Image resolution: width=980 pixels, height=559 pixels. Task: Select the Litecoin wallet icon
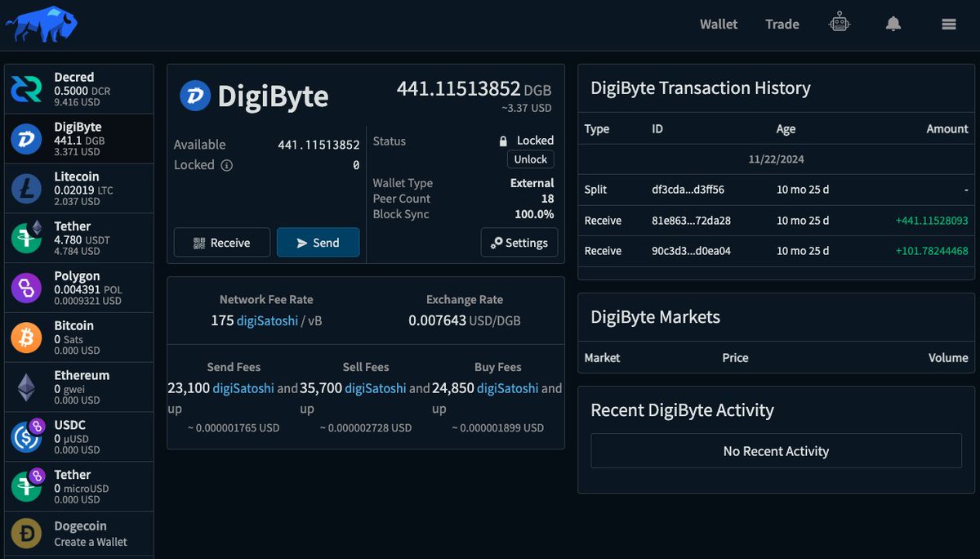tap(26, 189)
